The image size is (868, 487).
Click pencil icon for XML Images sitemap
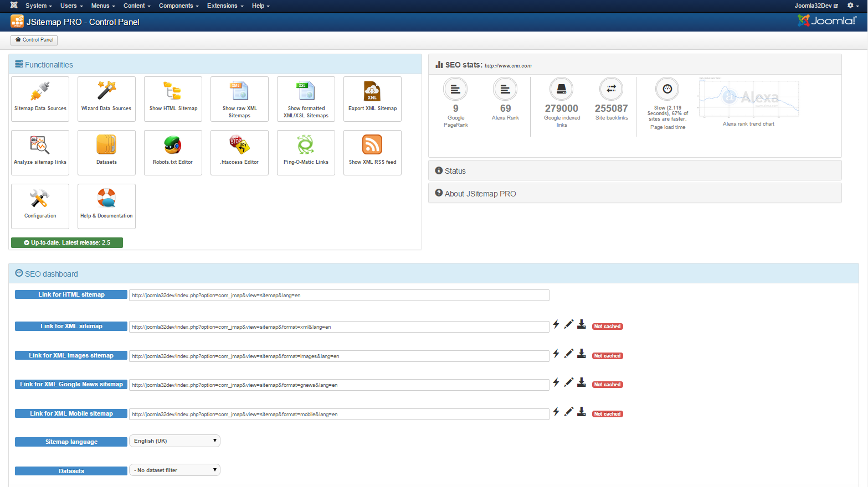569,354
